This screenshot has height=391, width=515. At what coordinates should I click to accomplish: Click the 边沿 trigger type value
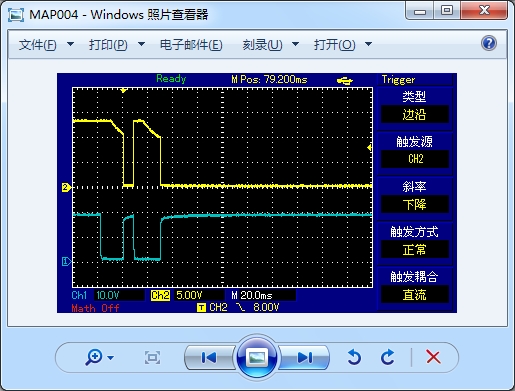[x=414, y=115]
